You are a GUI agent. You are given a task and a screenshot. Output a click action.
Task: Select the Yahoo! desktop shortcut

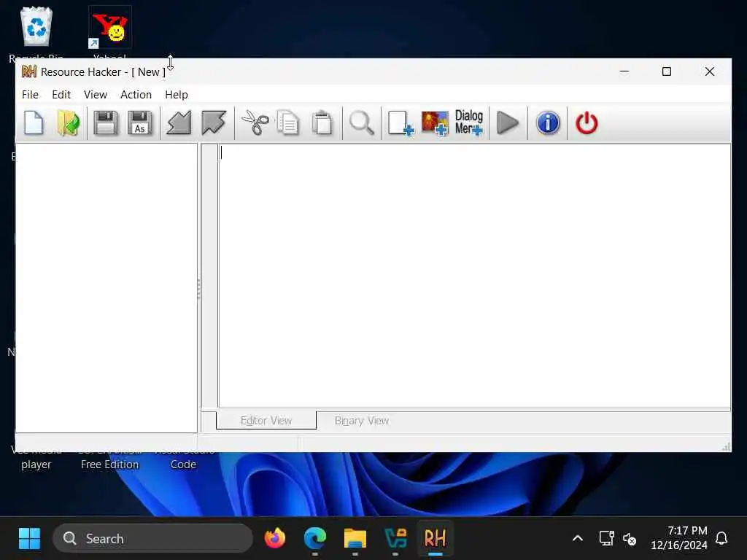click(109, 34)
